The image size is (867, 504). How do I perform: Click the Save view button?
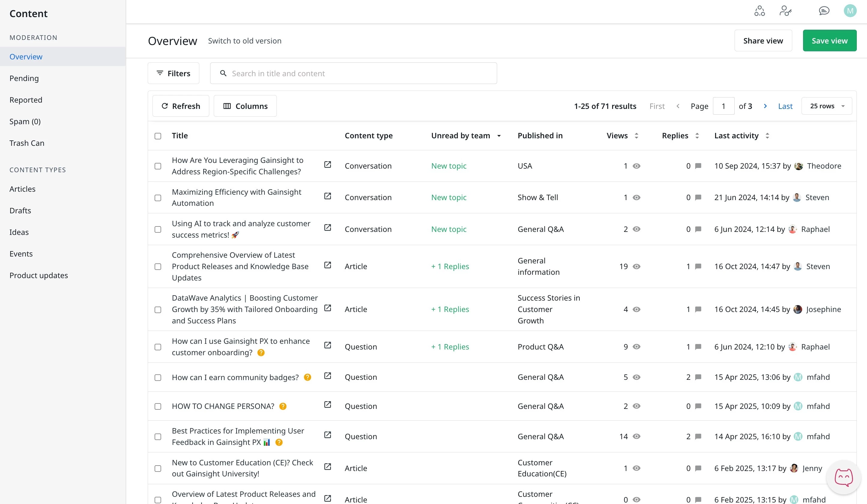pyautogui.click(x=829, y=40)
